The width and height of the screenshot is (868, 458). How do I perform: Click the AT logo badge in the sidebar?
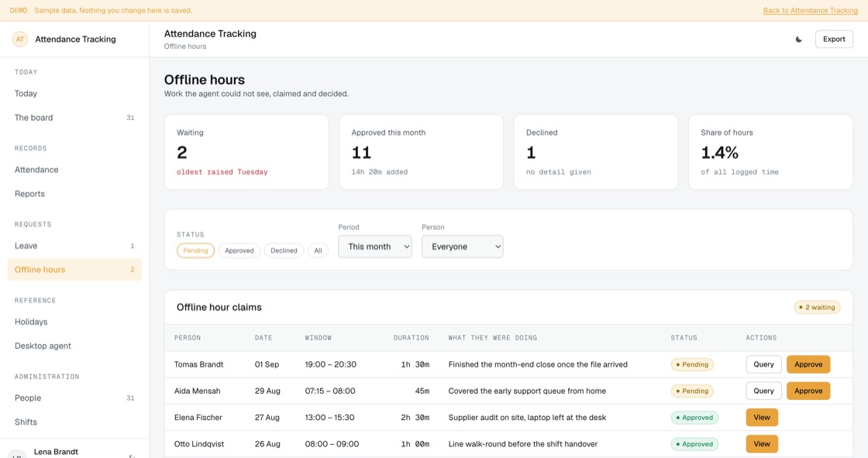pos(20,40)
